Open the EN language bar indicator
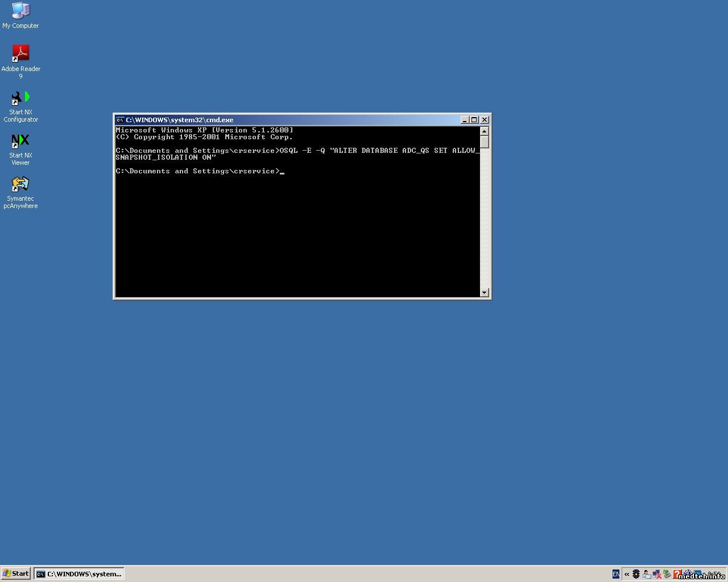Screen dimensions: 728x582 tap(615, 574)
